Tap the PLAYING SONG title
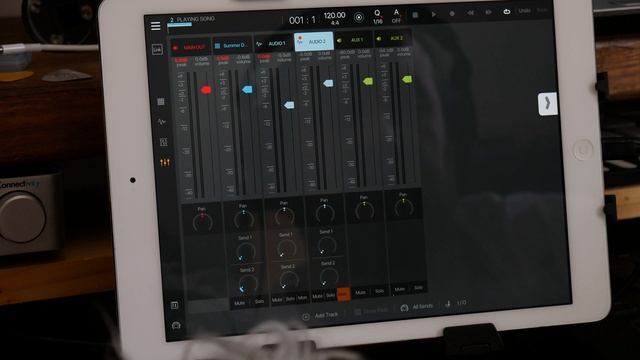This screenshot has width=640, height=360. coord(196,19)
